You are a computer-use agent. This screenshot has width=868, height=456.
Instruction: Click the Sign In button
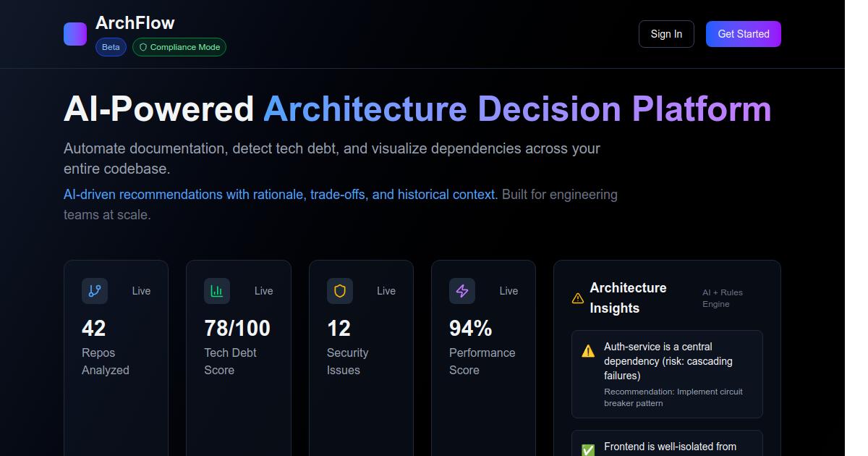coord(665,33)
